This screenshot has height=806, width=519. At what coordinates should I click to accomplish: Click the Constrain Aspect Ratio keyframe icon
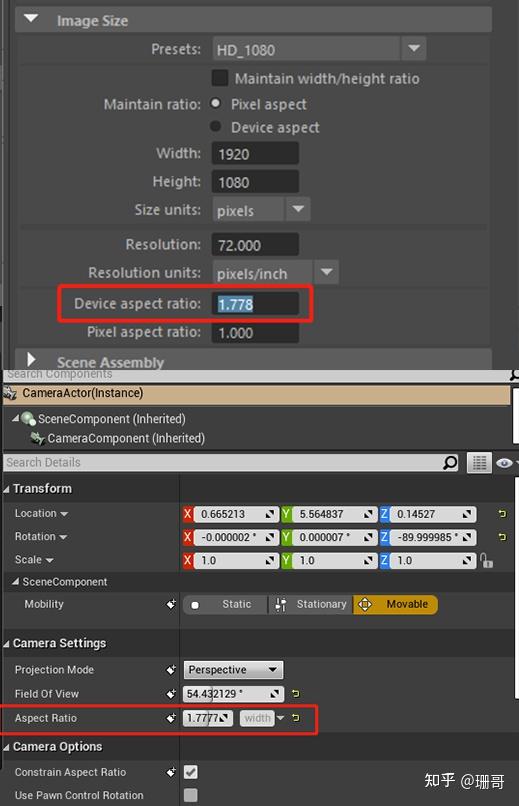click(x=171, y=772)
